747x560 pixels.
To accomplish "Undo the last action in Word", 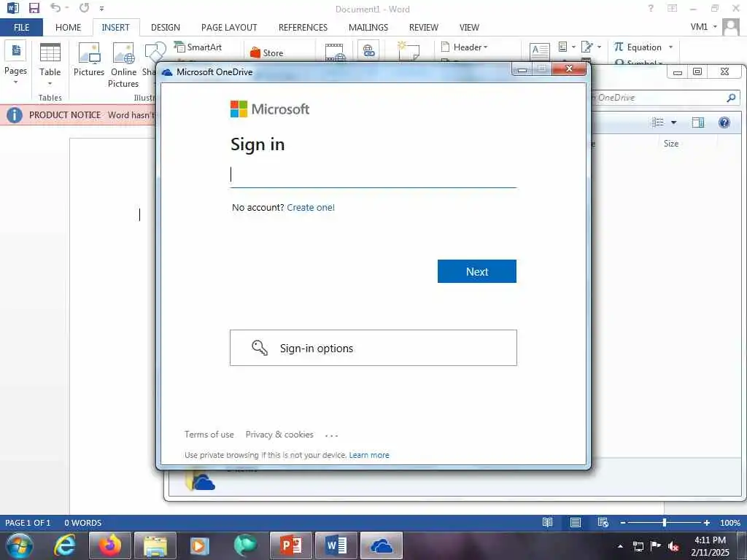I will (x=55, y=7).
